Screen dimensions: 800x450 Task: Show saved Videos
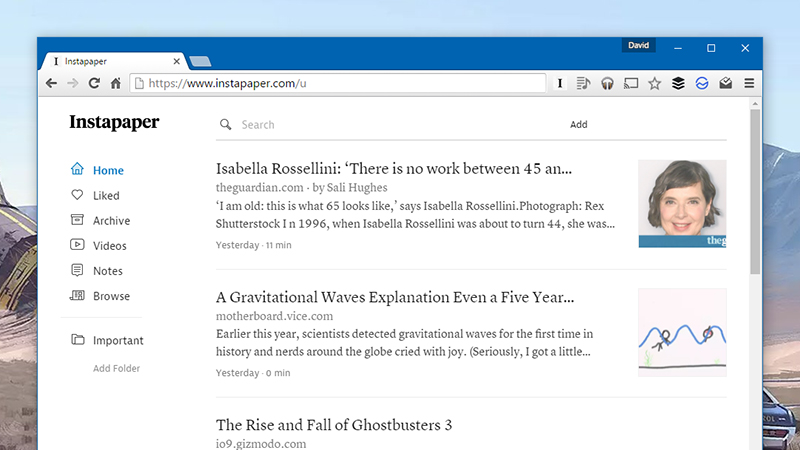point(110,246)
